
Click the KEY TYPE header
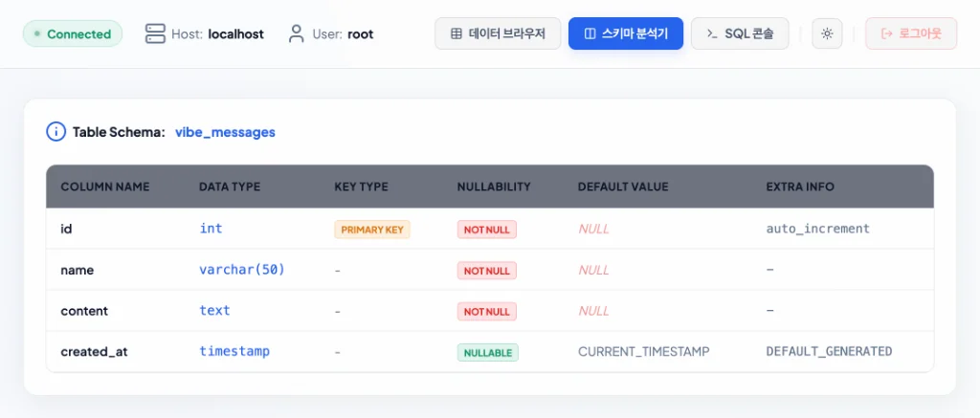[x=361, y=187]
